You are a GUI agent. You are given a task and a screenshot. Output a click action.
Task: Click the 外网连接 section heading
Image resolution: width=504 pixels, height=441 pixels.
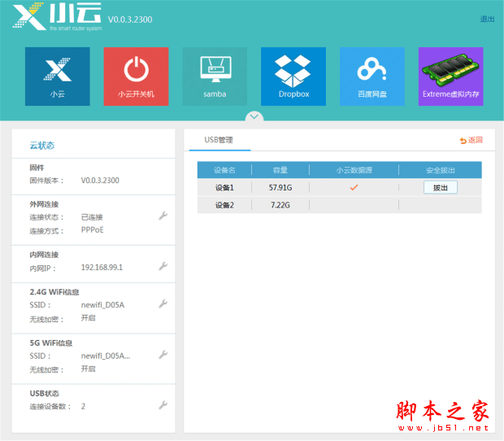coord(44,204)
